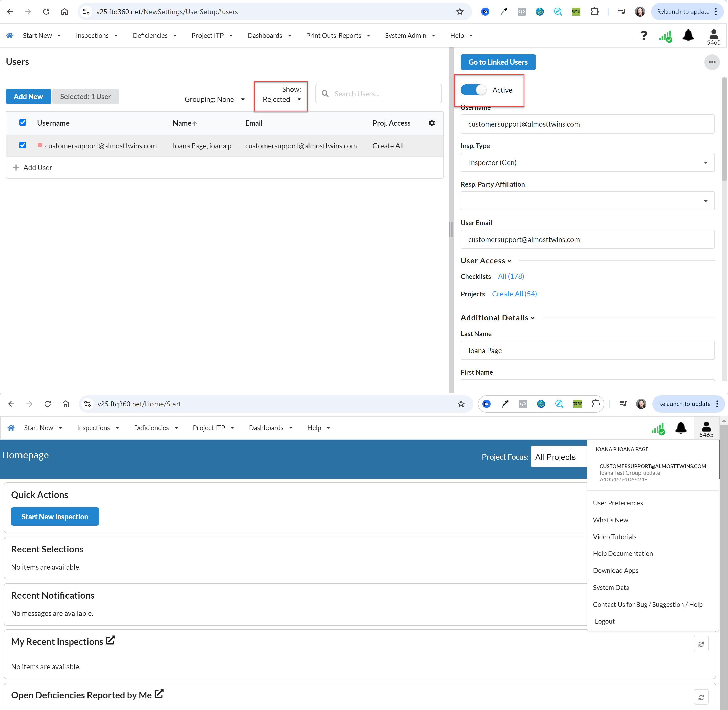Click the Go to Linked Users button
This screenshot has height=710, width=728.
tap(498, 62)
